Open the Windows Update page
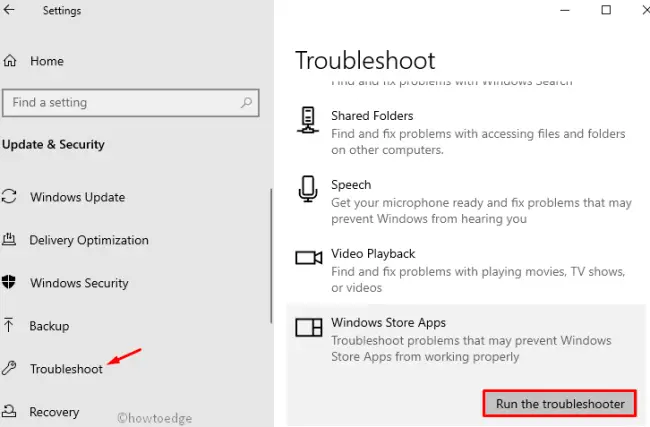Viewport: 650px width, 427px height. pos(77,197)
